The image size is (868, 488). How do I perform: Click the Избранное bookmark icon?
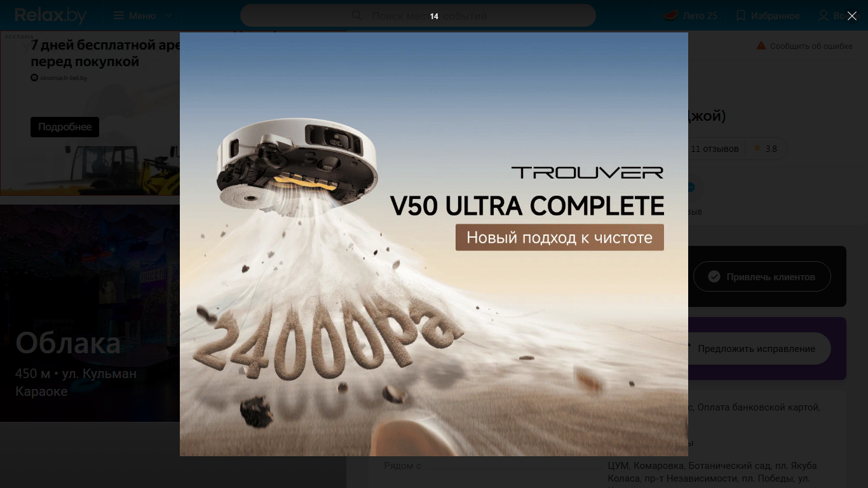[740, 15]
